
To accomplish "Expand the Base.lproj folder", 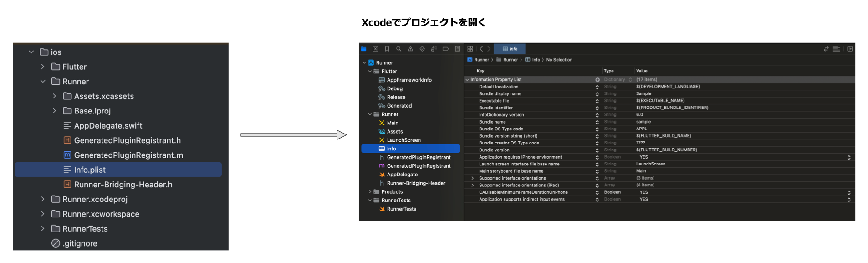I will pyautogui.click(x=54, y=111).
